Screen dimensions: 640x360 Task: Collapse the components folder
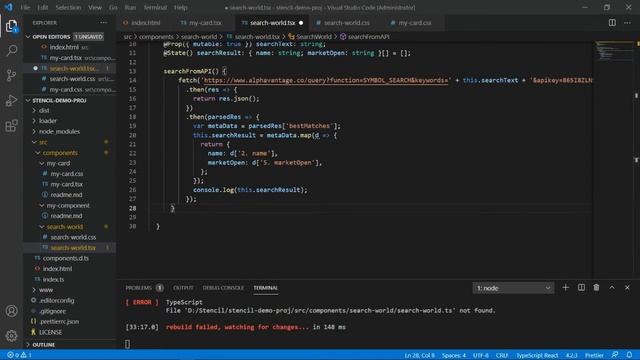[60, 153]
